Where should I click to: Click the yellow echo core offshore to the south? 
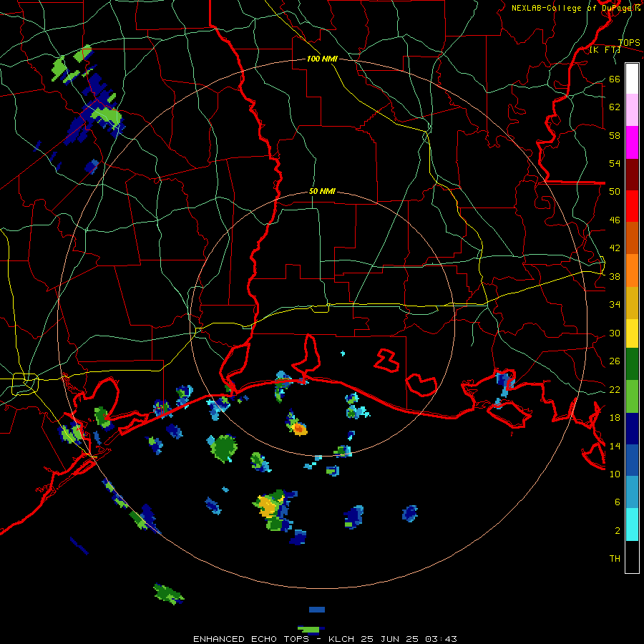coord(266,507)
